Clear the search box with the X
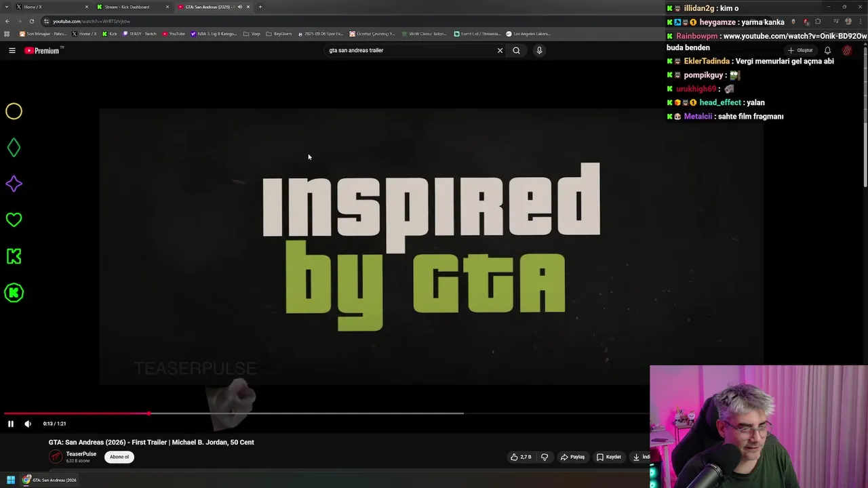 [x=500, y=50]
